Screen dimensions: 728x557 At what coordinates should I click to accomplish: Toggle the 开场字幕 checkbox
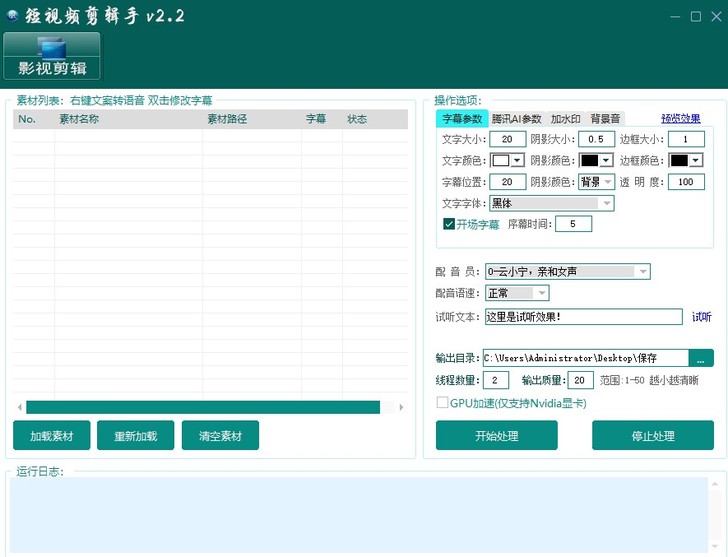[450, 224]
